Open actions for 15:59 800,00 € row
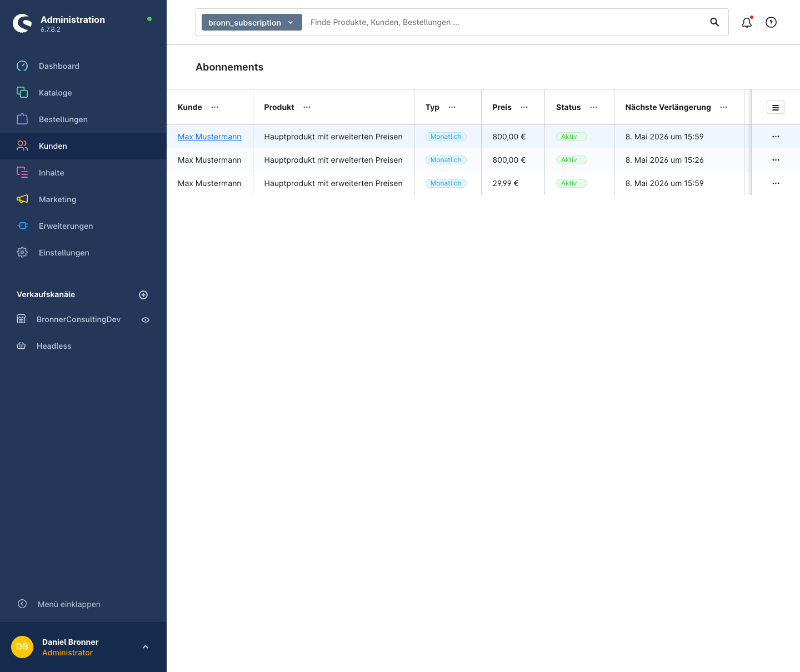 [x=776, y=137]
